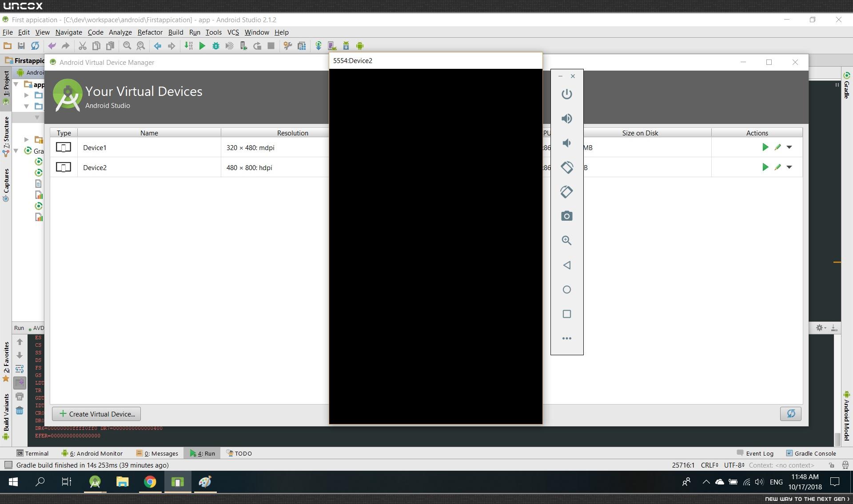Click the Paste toolbar icon
The image size is (853, 504).
[110, 46]
